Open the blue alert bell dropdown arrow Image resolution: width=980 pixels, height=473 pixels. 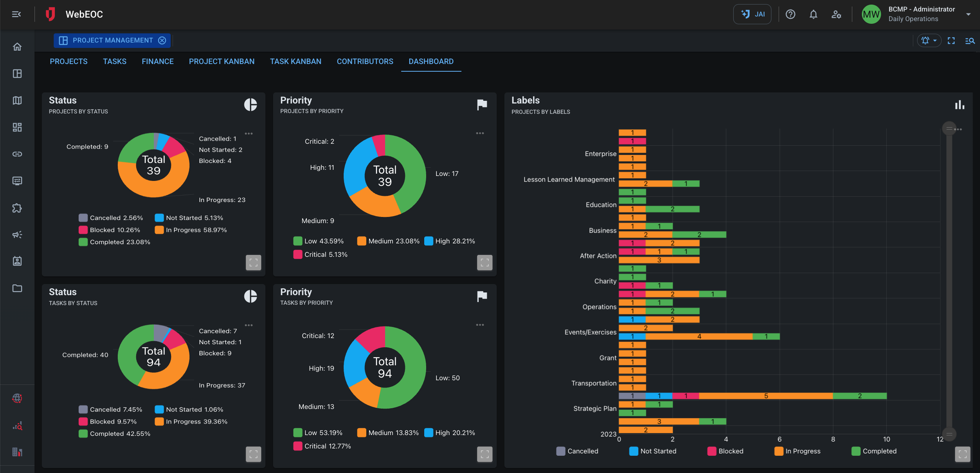click(x=935, y=40)
